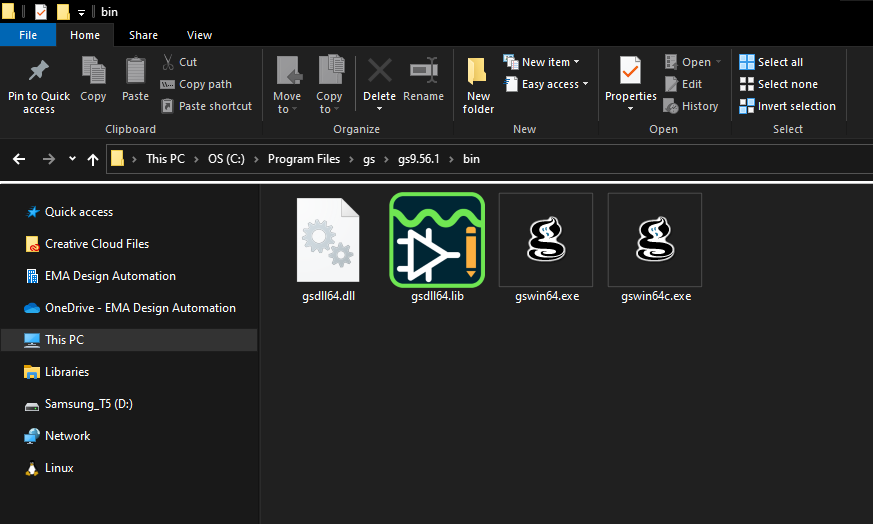Select This PC in navigation pane

tap(130, 340)
